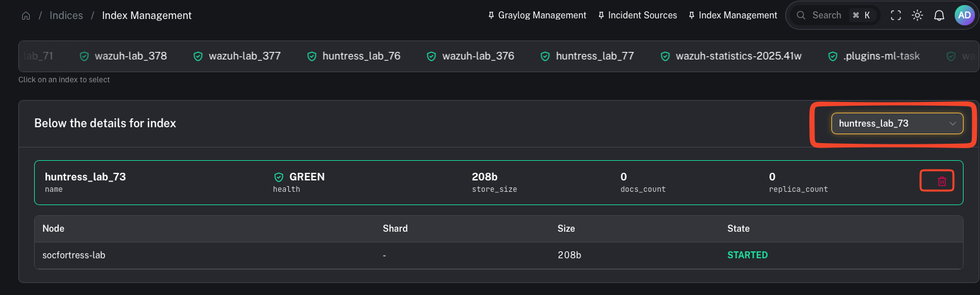This screenshot has width=980, height=295.
Task: Click 'Below the details for index' heading
Action: pyautogui.click(x=105, y=123)
